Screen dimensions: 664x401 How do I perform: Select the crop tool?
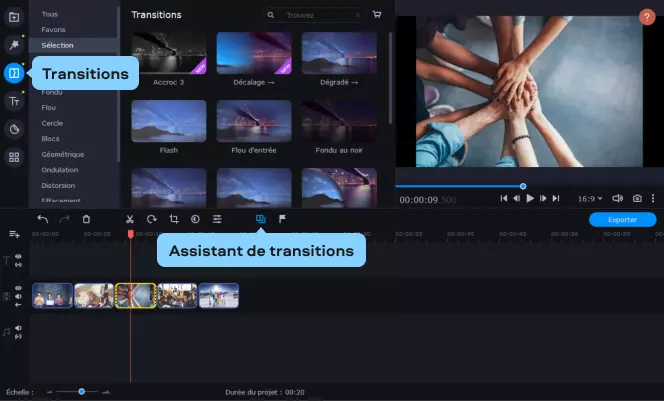point(174,219)
